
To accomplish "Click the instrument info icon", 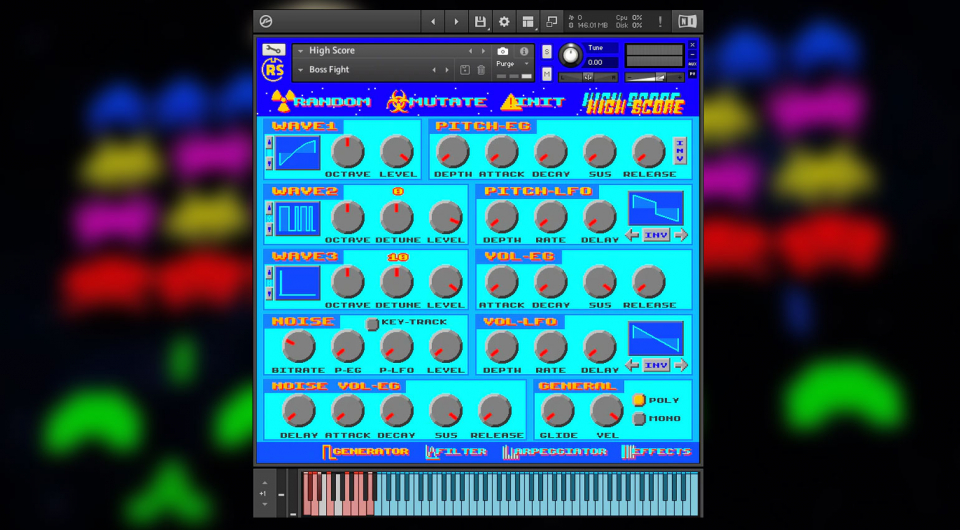I will tap(524, 51).
